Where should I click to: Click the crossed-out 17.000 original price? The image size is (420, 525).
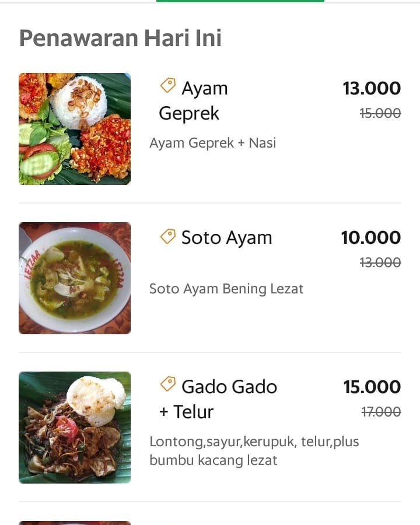point(381,412)
